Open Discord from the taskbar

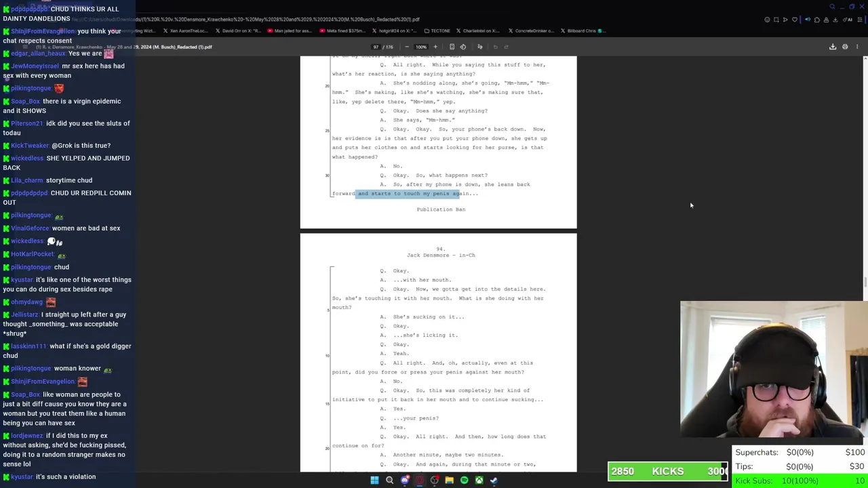pyautogui.click(x=405, y=480)
